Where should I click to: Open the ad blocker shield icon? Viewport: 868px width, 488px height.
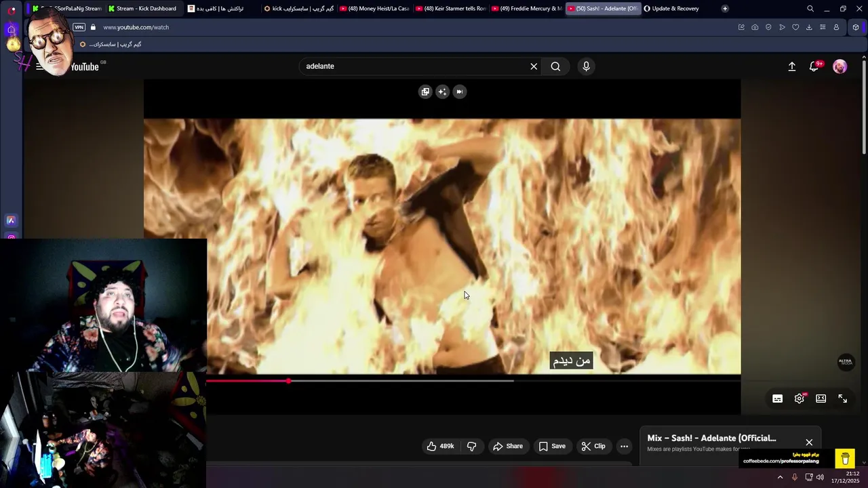[768, 27]
